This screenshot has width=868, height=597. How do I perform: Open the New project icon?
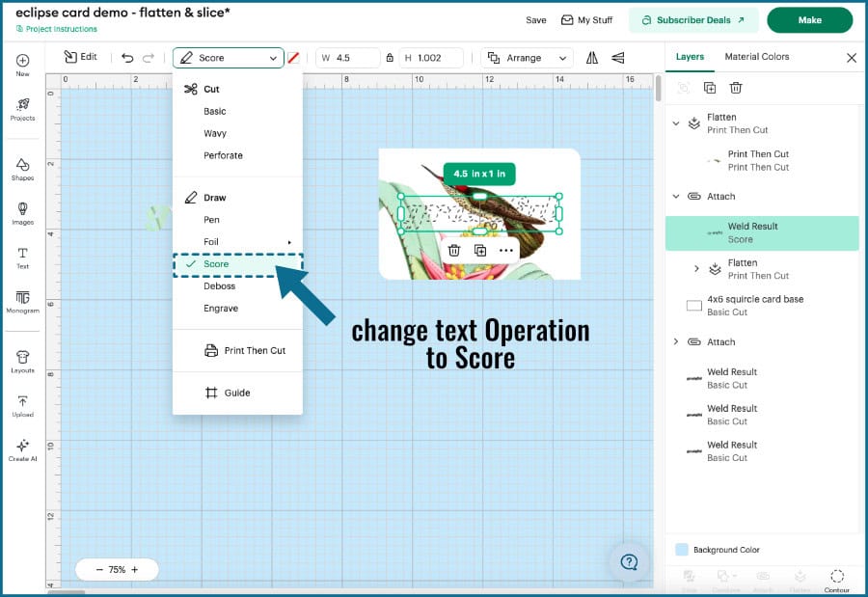[23, 65]
